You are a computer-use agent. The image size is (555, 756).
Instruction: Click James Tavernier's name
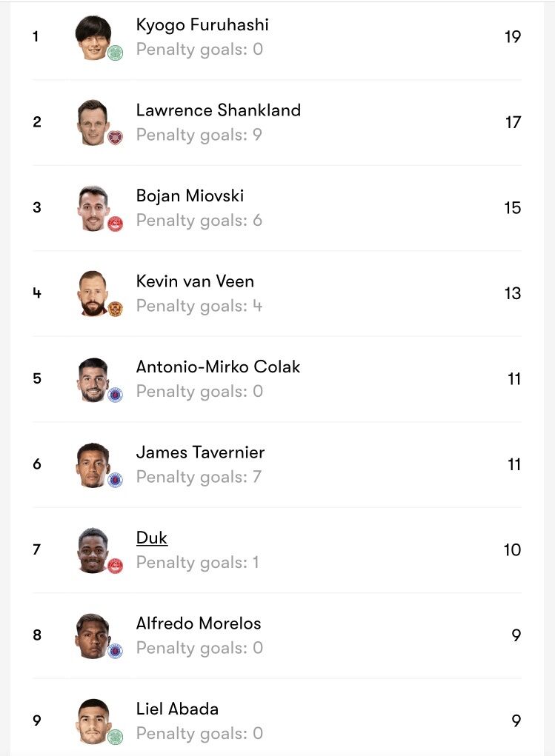pyautogui.click(x=200, y=452)
